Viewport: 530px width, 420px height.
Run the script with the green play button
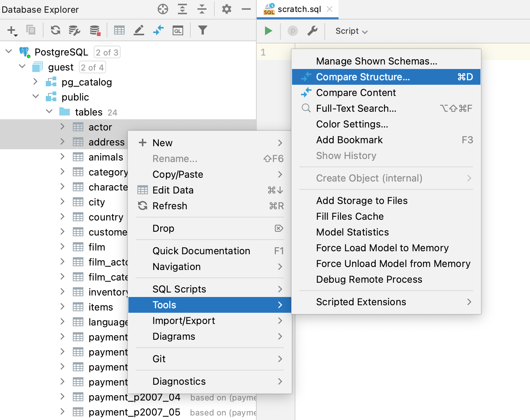(268, 31)
